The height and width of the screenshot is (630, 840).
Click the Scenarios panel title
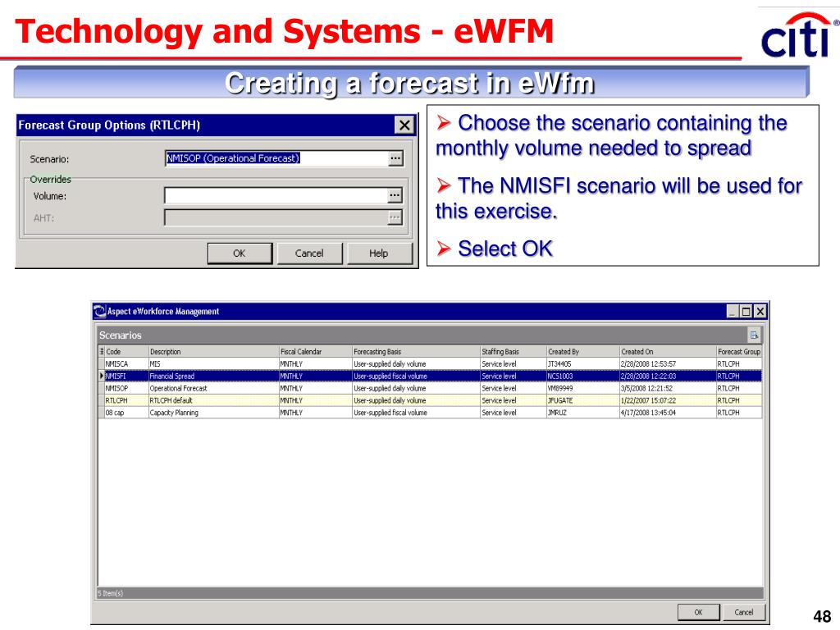point(121,336)
